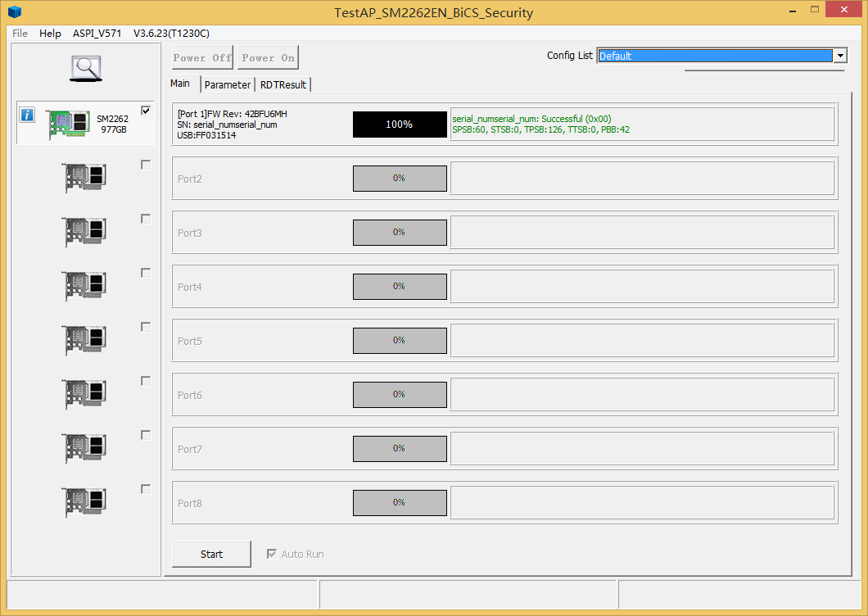Switch to the Parameter tab
The image size is (868, 616).
pyautogui.click(x=228, y=84)
